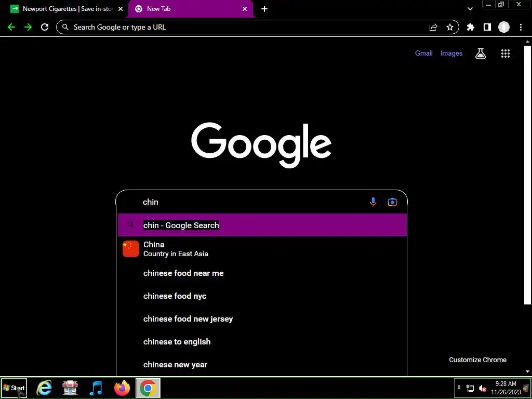This screenshot has height=399, width=532.
Task: Launch Firefox from the taskbar
Action: [x=122, y=388]
